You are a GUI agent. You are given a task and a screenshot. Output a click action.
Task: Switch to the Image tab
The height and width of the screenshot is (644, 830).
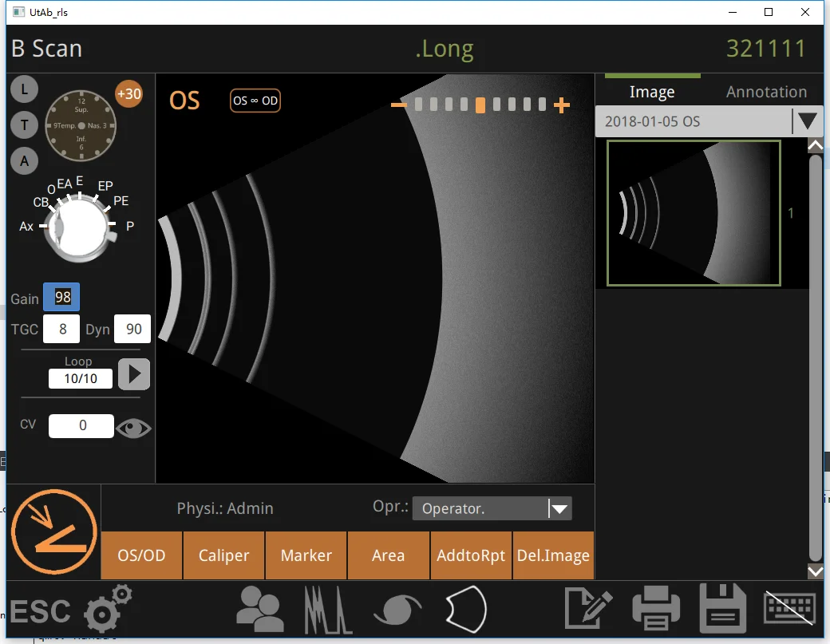[652, 92]
